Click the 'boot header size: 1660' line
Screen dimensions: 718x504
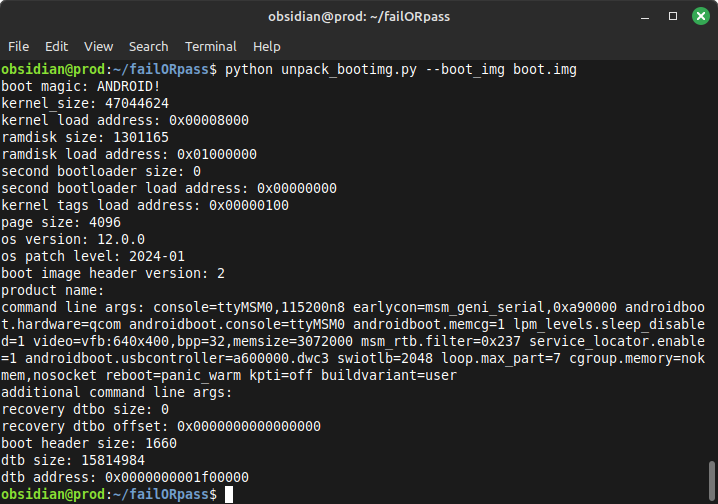coord(89,444)
